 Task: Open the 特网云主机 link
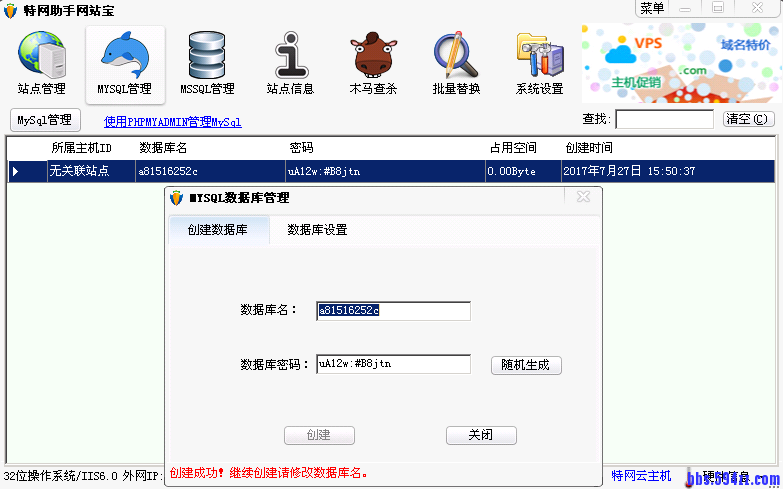pyautogui.click(x=641, y=476)
